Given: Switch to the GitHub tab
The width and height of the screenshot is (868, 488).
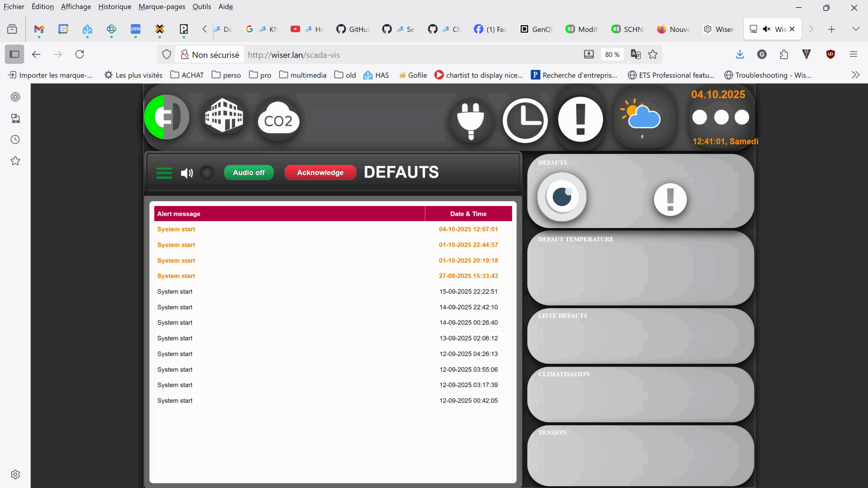Looking at the screenshot, I should 353,29.
